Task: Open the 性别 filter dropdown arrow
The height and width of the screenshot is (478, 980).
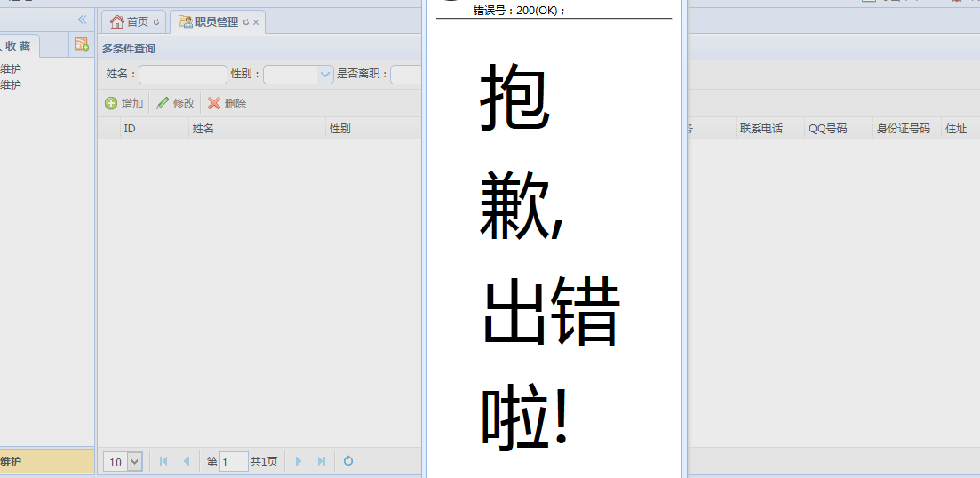Action: coord(325,75)
